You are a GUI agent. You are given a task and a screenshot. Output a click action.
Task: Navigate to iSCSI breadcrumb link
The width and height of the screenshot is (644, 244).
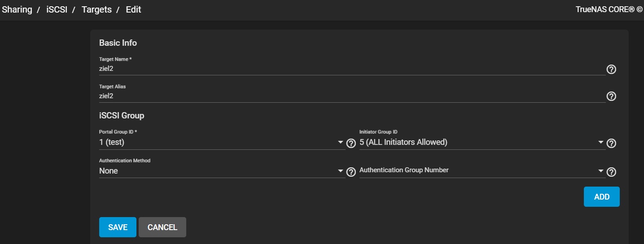pos(57,9)
